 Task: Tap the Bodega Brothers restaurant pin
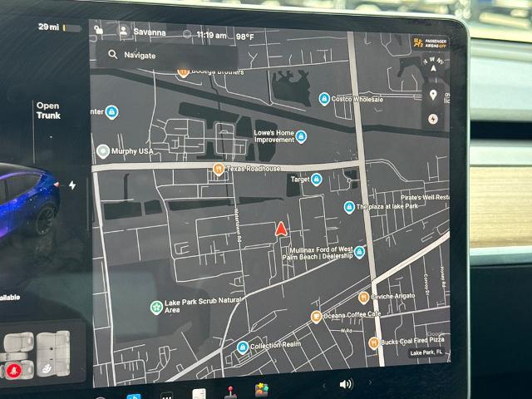[x=183, y=72]
